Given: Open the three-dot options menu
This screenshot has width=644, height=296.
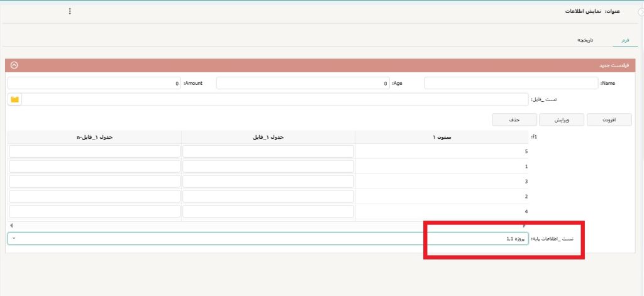Looking at the screenshot, I should click(70, 11).
